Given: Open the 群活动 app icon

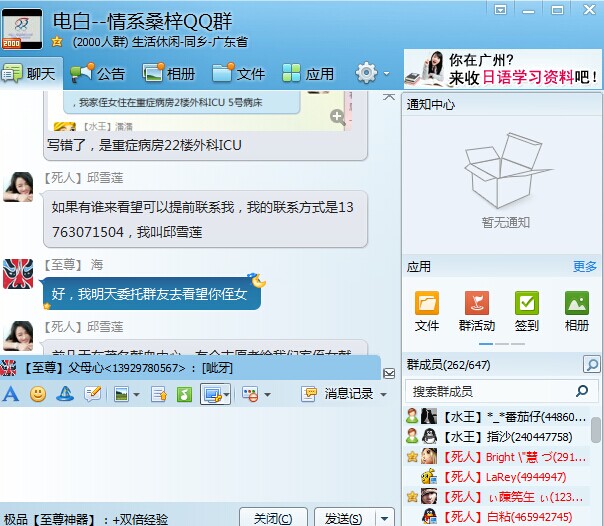Looking at the screenshot, I should coord(477,310).
